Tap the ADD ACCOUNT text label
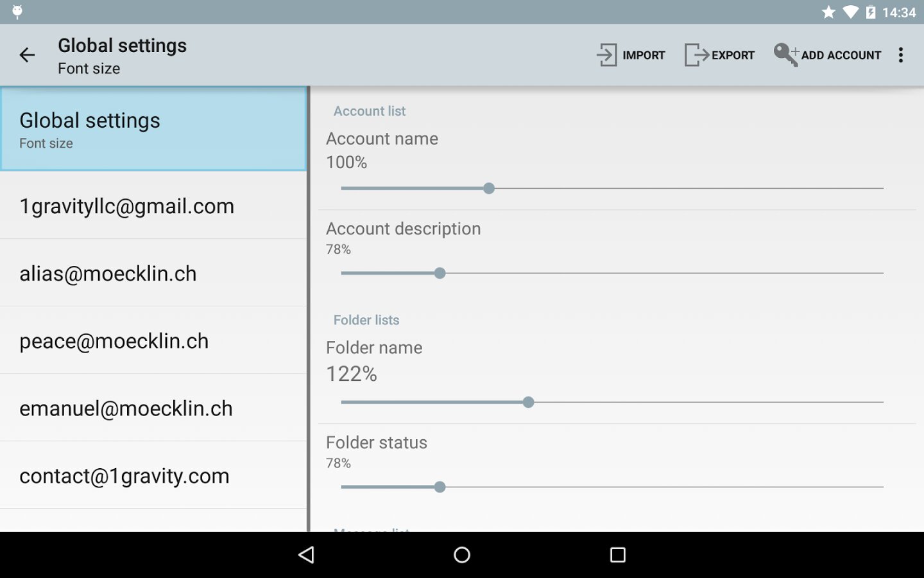Image resolution: width=924 pixels, height=578 pixels. click(x=841, y=55)
